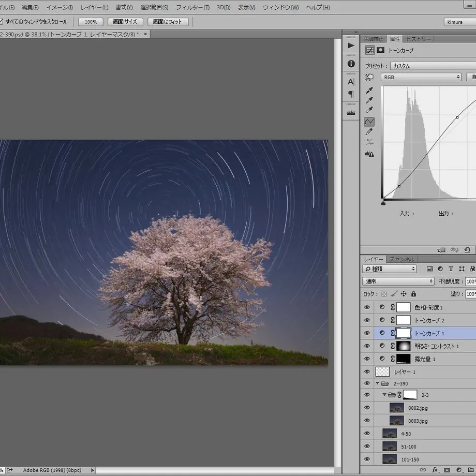Image resolution: width=476 pixels, height=476 pixels.
Task: Click the clipping warning histogram icon
Action: [369, 154]
